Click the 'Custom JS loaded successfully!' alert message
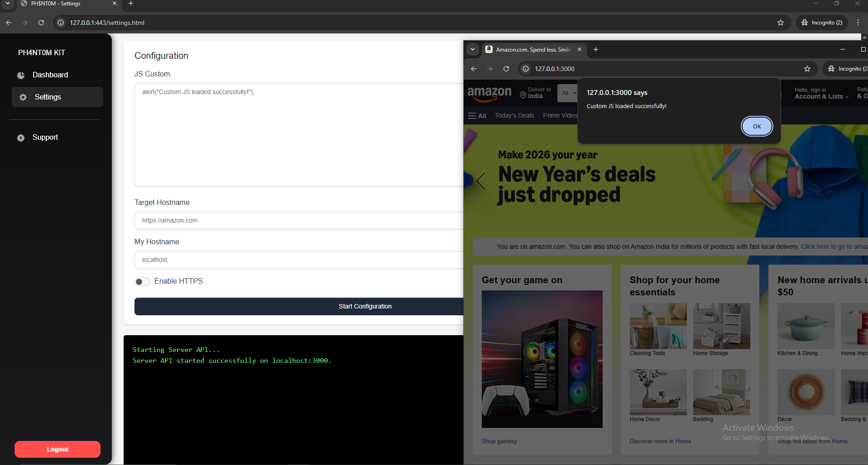The width and height of the screenshot is (868, 465). tap(627, 106)
